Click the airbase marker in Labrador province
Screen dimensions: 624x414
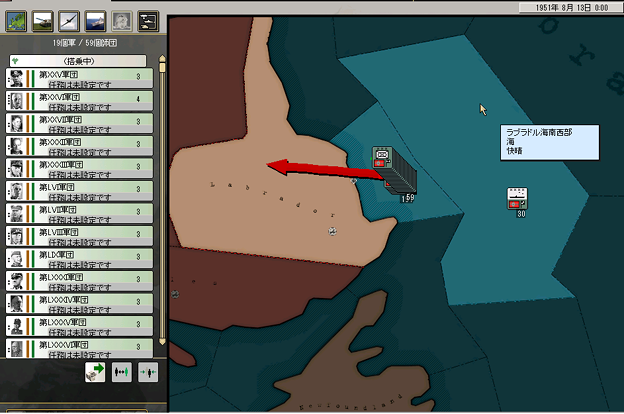(332, 231)
